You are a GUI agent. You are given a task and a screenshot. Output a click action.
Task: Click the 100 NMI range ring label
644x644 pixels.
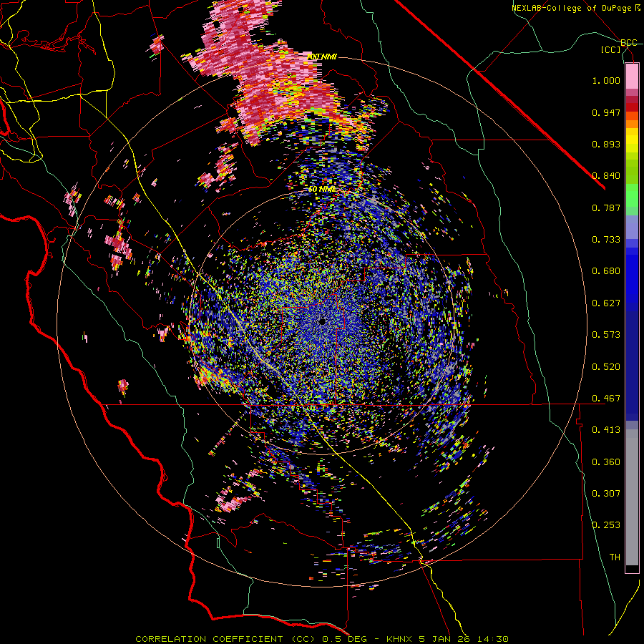(322, 57)
